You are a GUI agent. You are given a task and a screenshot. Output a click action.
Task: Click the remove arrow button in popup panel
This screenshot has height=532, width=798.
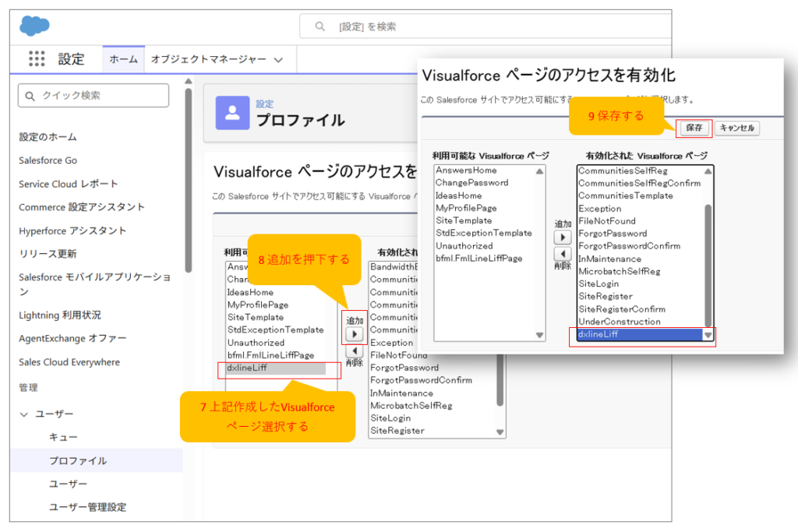pos(563,253)
